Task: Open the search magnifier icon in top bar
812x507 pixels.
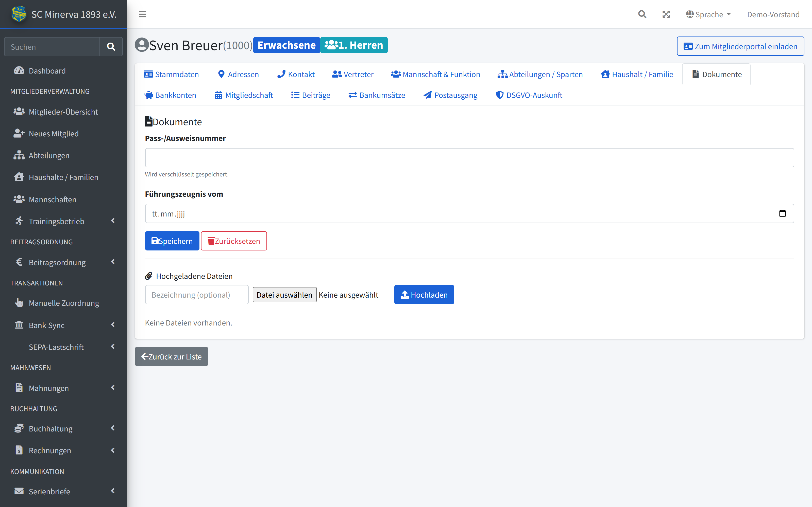Action: (x=642, y=14)
